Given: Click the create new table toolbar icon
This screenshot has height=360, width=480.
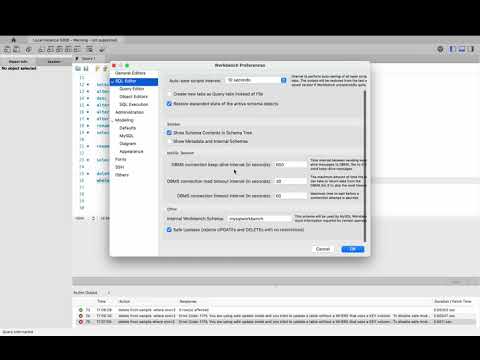Looking at the screenshot, I should [50, 49].
